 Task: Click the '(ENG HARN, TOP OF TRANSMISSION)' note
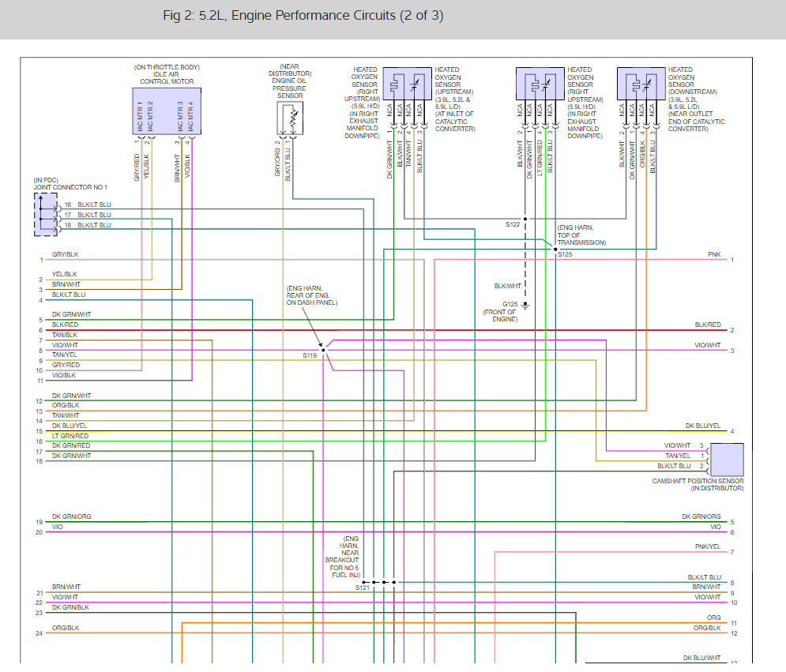click(x=581, y=235)
